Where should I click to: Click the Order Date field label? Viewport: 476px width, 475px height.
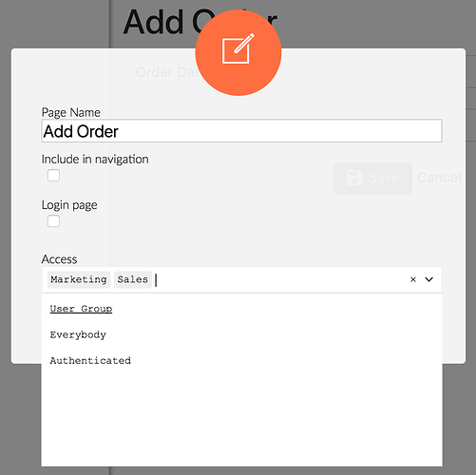(167, 72)
